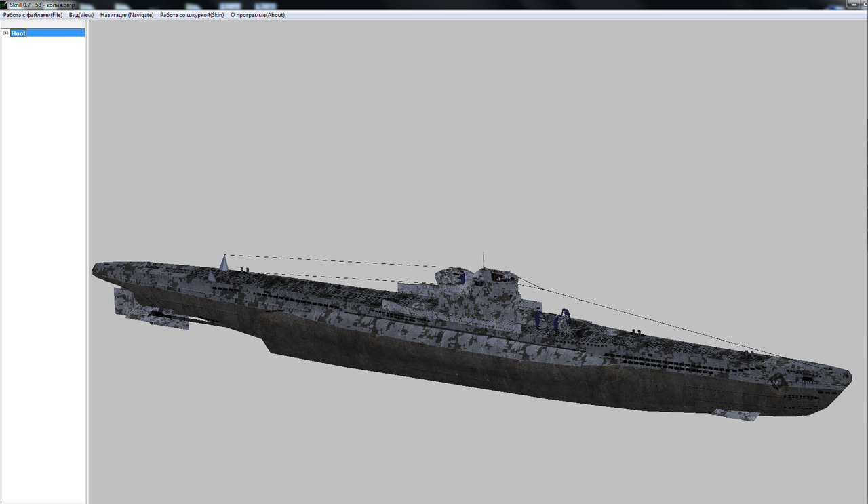Open the Работа с файлами (File) menu
Viewport: 868px width, 504px height.
[33, 15]
